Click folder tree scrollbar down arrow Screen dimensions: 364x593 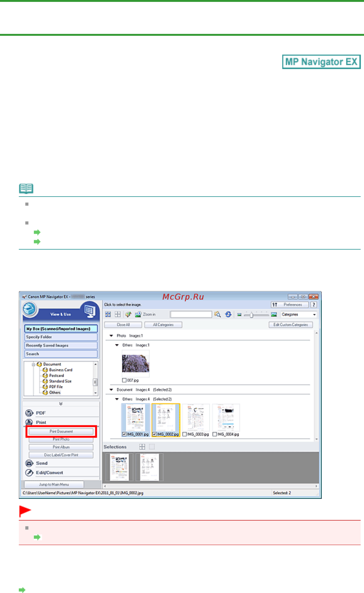[x=96, y=393]
